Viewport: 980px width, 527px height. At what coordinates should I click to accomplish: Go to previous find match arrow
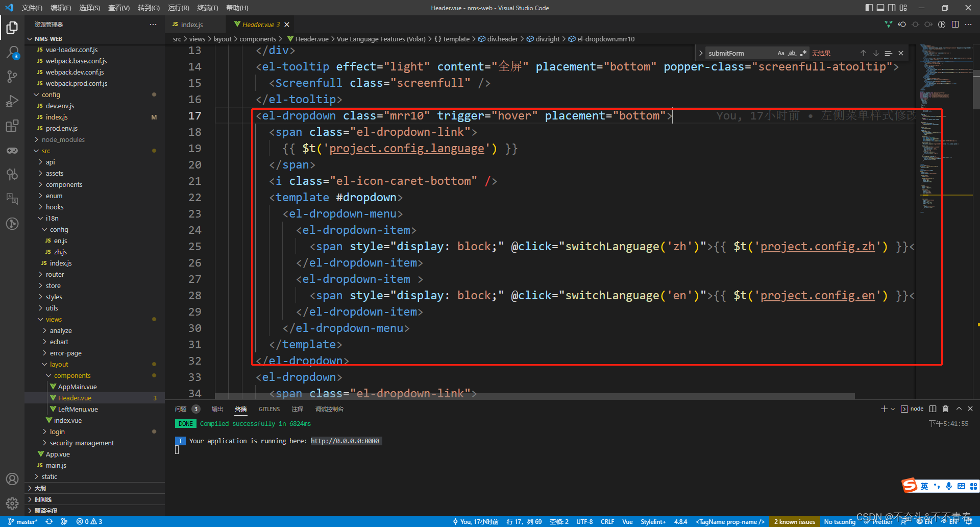tap(863, 53)
